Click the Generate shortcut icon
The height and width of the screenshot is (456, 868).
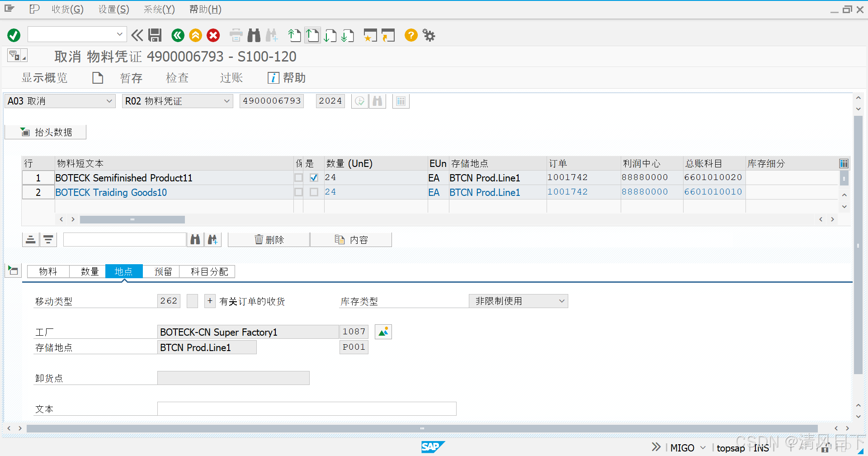(388, 35)
